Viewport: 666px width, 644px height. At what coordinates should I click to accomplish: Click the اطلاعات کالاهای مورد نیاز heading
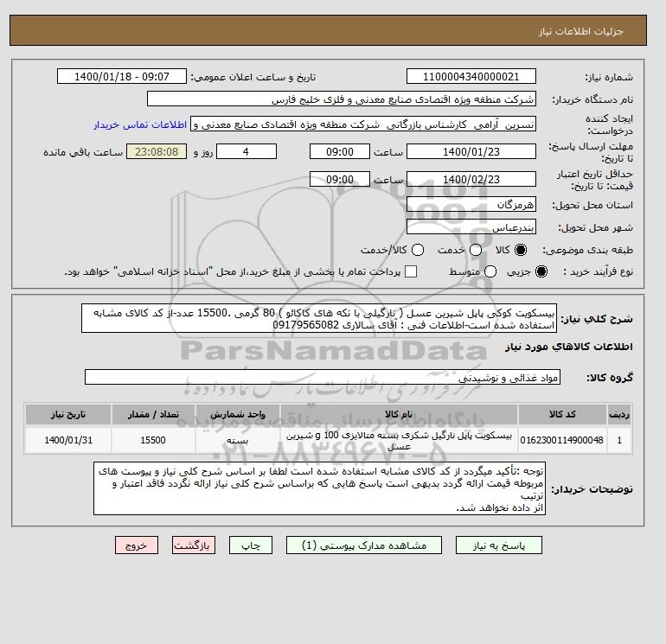569,348
